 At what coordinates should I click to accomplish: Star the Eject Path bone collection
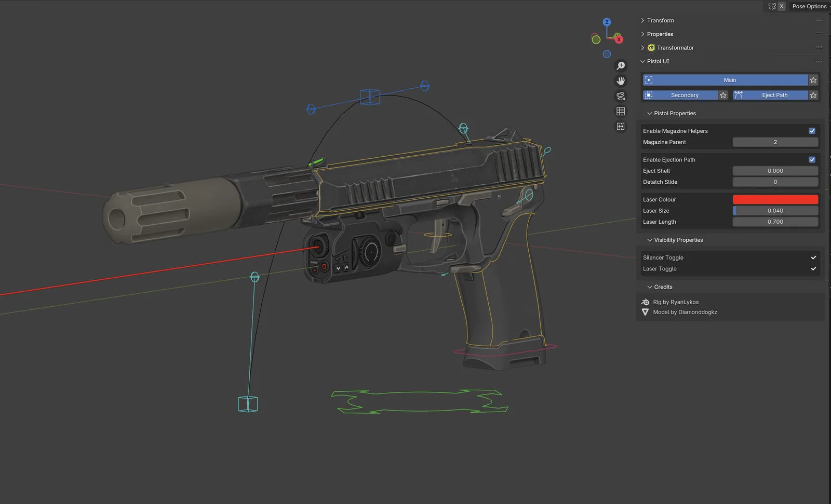[x=813, y=95]
